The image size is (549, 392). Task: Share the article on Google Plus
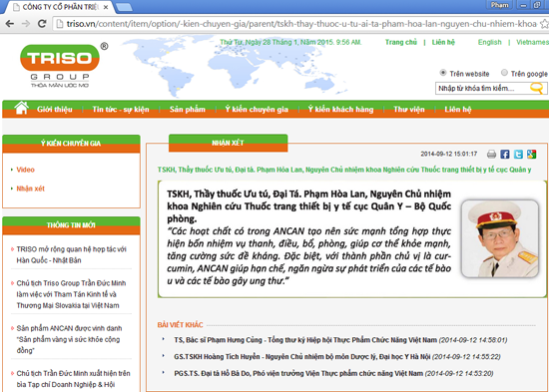[x=531, y=154]
